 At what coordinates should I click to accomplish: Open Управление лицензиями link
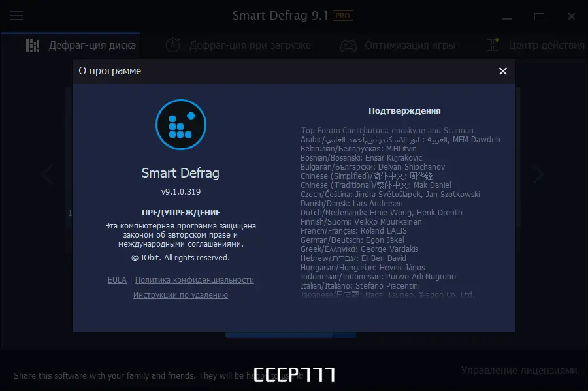(x=519, y=370)
